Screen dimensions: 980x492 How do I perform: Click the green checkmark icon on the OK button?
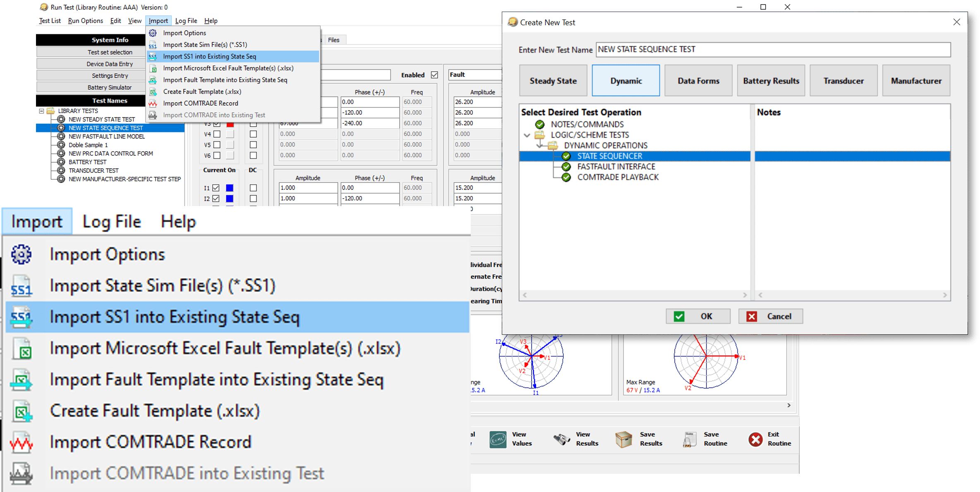[679, 316]
